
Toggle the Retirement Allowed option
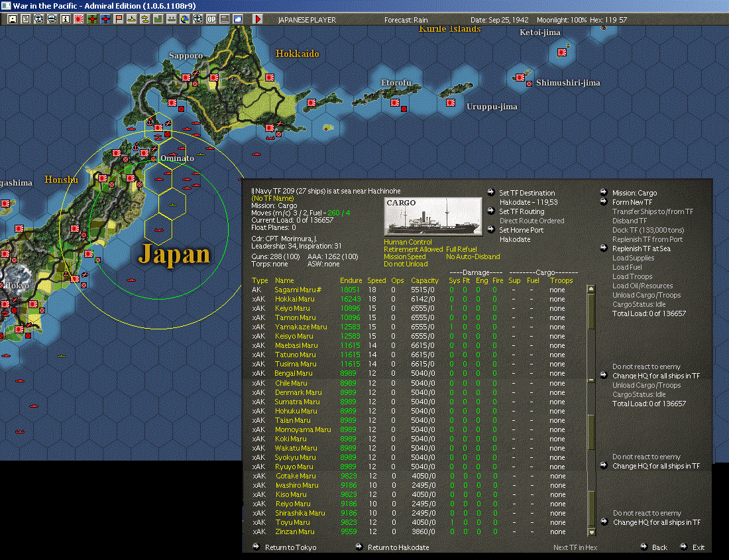pos(414,250)
